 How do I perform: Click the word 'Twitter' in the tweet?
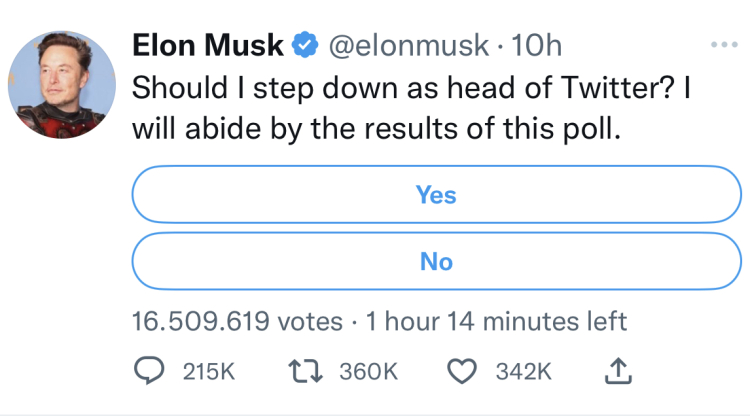[621, 87]
